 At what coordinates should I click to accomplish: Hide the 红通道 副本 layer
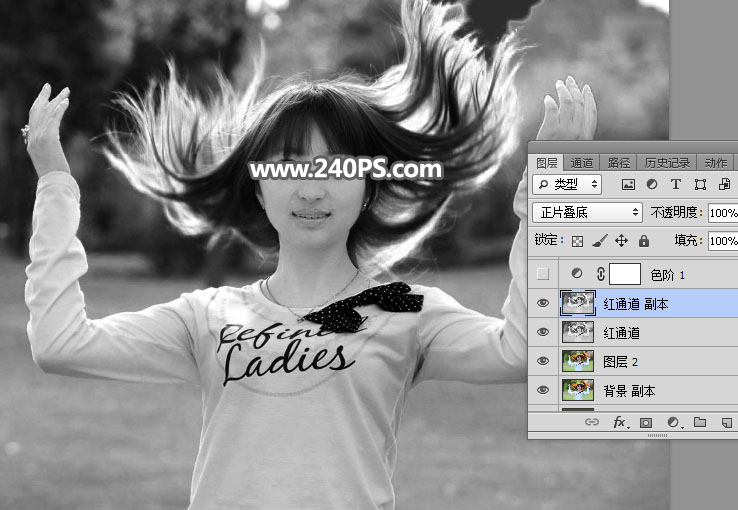click(x=543, y=303)
